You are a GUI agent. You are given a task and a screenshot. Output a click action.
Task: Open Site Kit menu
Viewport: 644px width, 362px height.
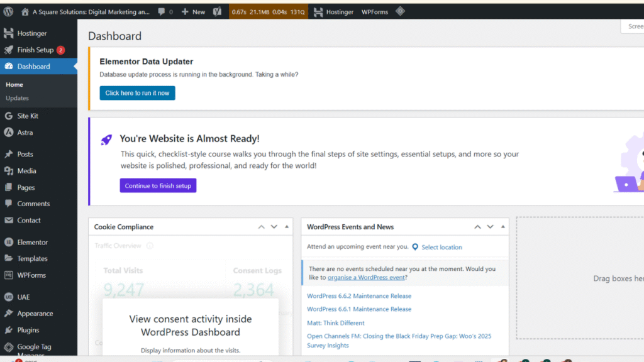pos(38,116)
